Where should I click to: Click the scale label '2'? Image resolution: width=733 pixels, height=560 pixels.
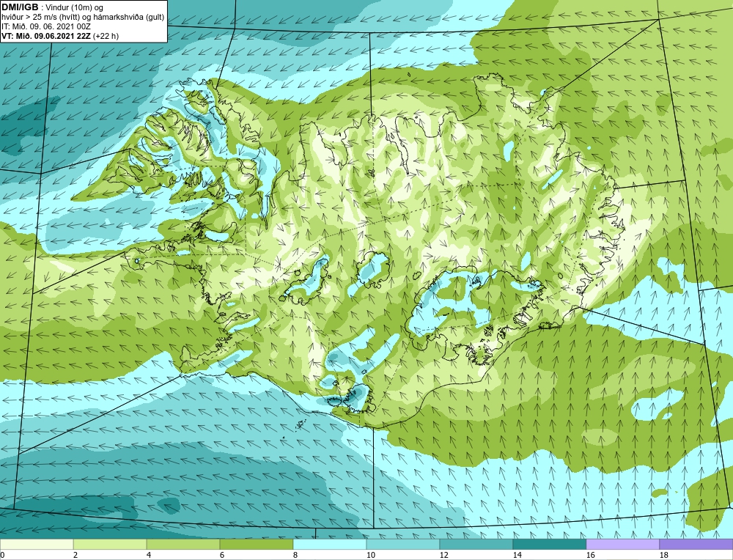click(x=75, y=555)
